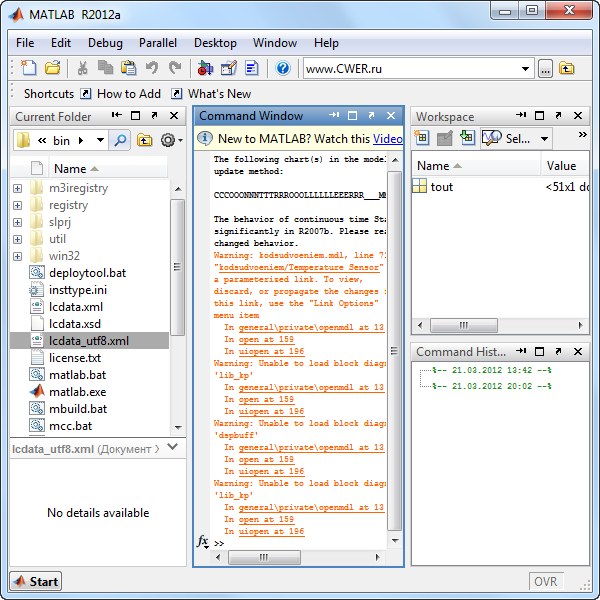Go up one folder level in main toolbar

567,68
